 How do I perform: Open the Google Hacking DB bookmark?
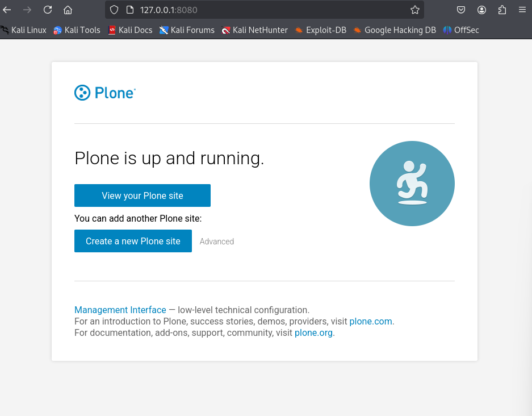tap(395, 30)
